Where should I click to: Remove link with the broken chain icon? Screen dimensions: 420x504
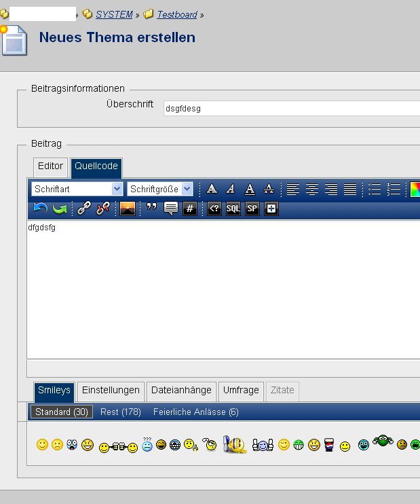pos(103,209)
